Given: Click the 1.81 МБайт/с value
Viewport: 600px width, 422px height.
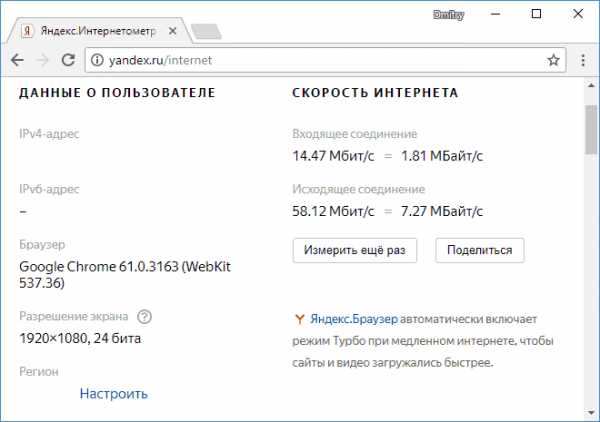Looking at the screenshot, I should tap(442, 156).
